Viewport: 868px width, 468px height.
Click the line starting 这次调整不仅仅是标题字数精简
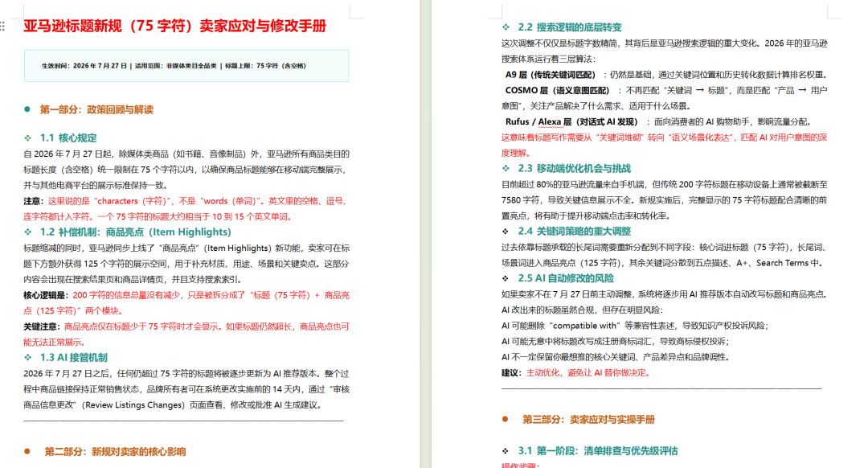point(665,43)
